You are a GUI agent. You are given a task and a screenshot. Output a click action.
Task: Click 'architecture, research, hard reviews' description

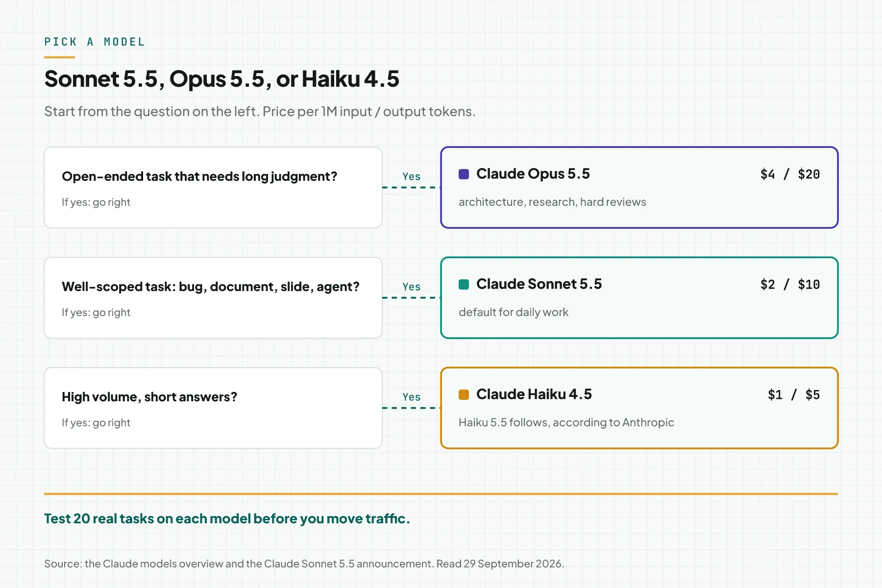[552, 202]
